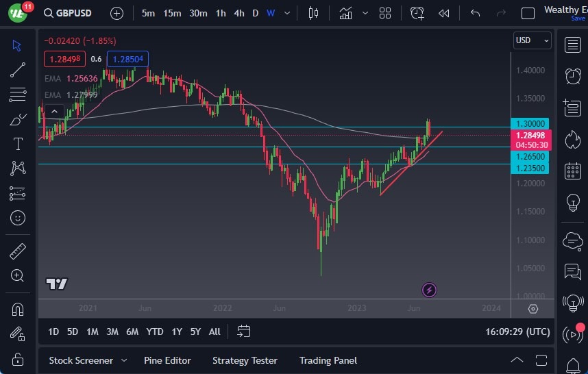The width and height of the screenshot is (588, 374).
Task: Collapse the indicator legend chevron
Action: [54, 111]
